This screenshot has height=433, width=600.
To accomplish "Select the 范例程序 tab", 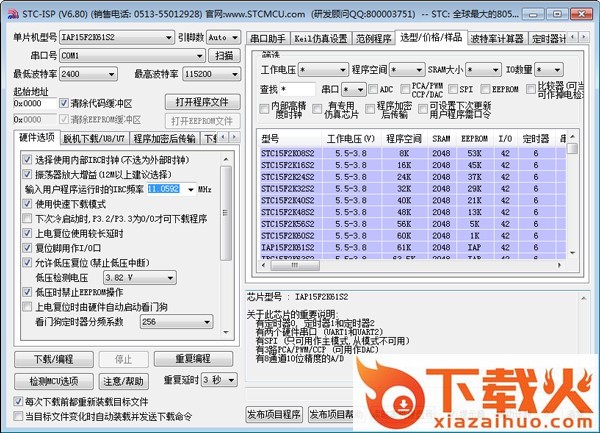I will tap(373, 39).
